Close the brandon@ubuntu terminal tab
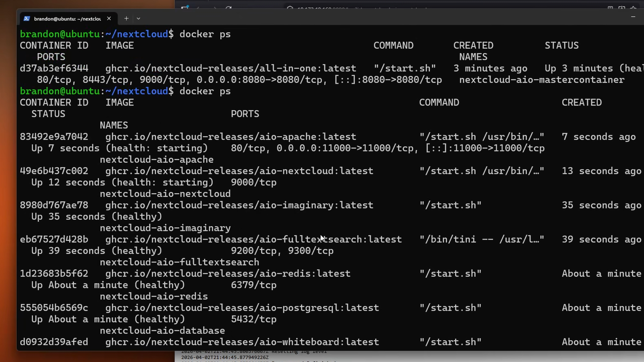This screenshot has width=644, height=362. (109, 18)
